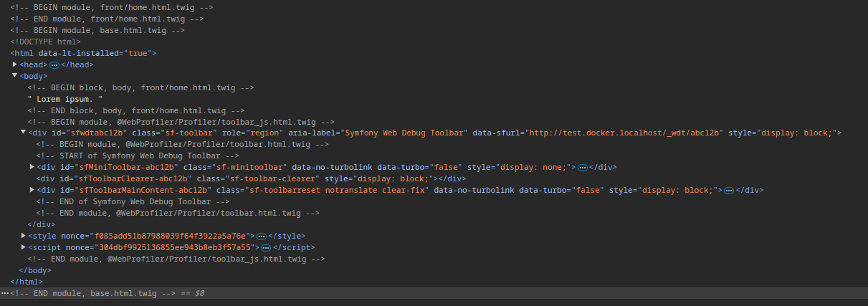This screenshot has height=306, width=868.
Task: Expand the style nonce element arrow
Action: pyautogui.click(x=24, y=234)
